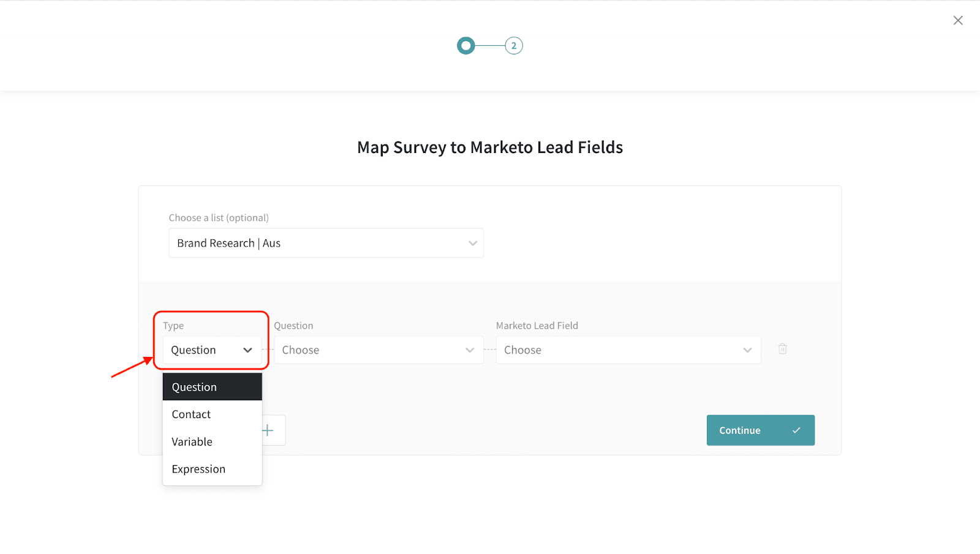Click the Question field's chevron arrow
This screenshot has height=554, width=980.
point(470,350)
